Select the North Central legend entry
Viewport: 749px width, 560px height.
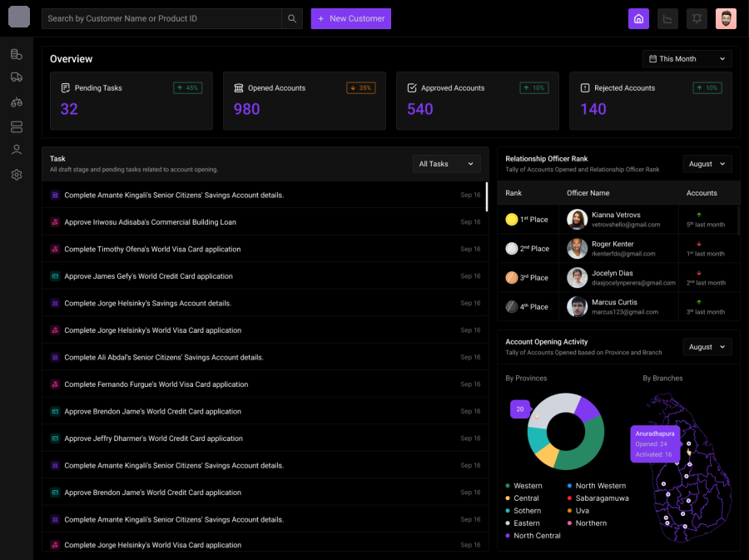(x=533, y=536)
